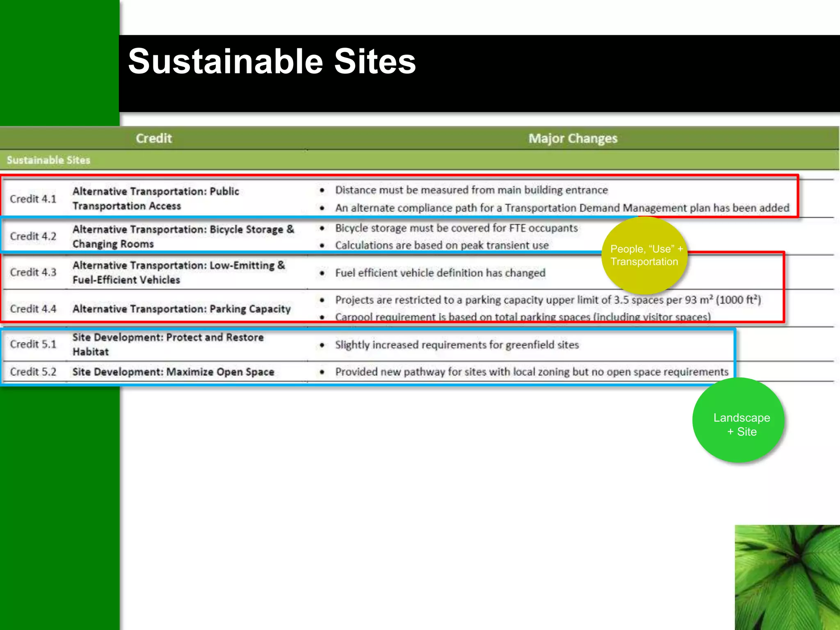Select the Credit 4.3 cell
This screenshot has width=840, height=630.
(33, 272)
